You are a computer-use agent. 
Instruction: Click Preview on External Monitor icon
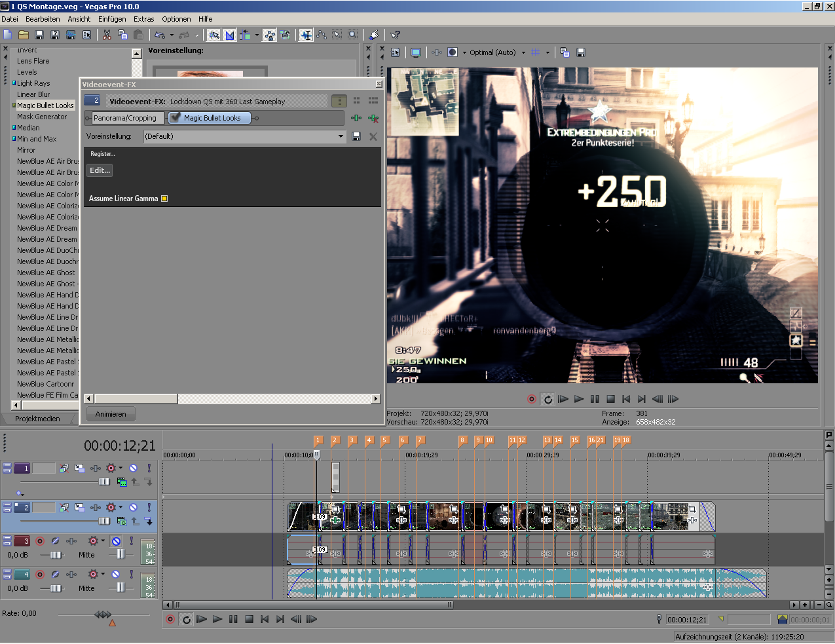point(416,52)
